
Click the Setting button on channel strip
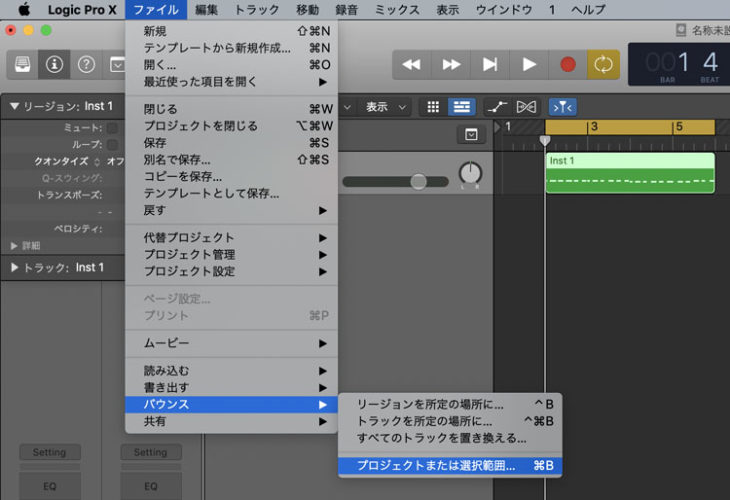point(49,452)
